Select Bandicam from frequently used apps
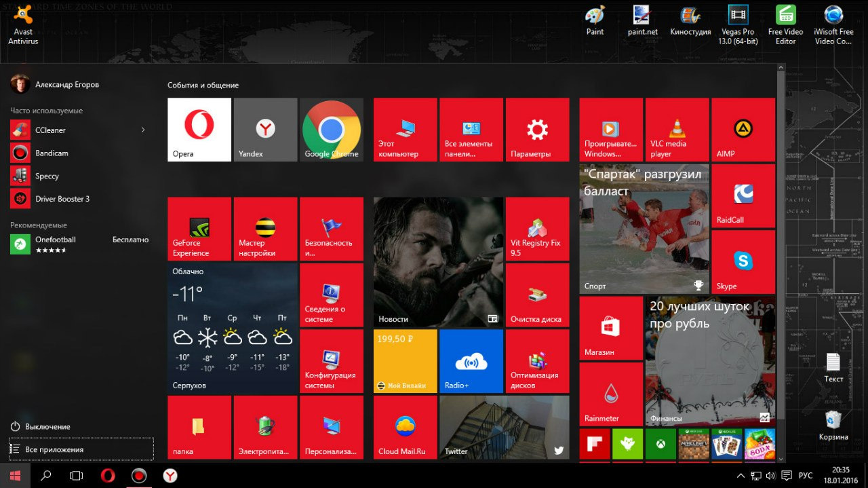This screenshot has width=868, height=488. (52, 153)
